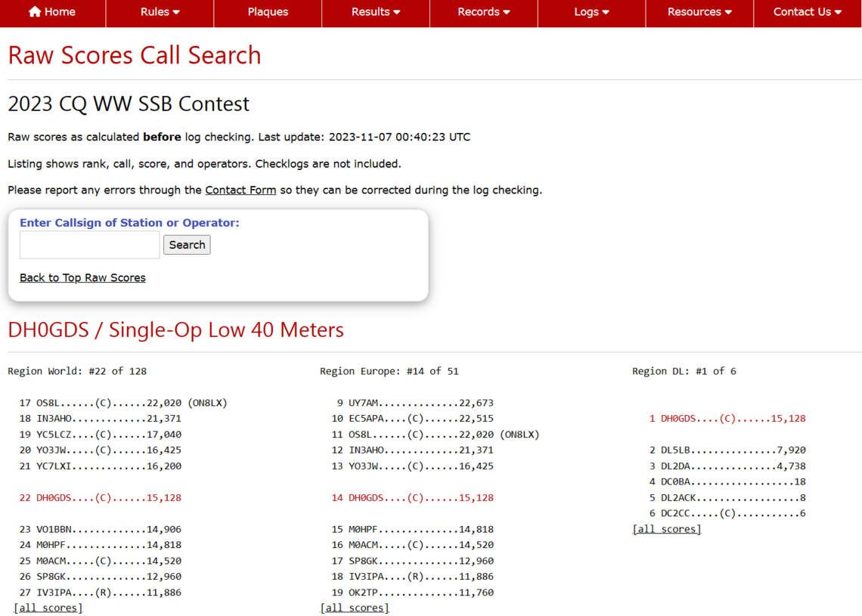Select World rank 23 VO1BBN row
The height and width of the screenshot is (616, 862).
(100, 529)
